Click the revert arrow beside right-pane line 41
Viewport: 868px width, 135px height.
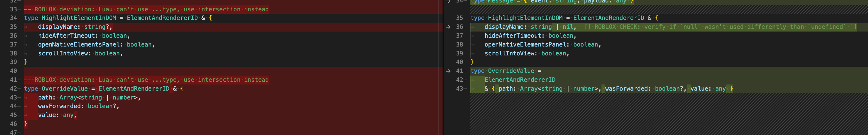(x=448, y=71)
